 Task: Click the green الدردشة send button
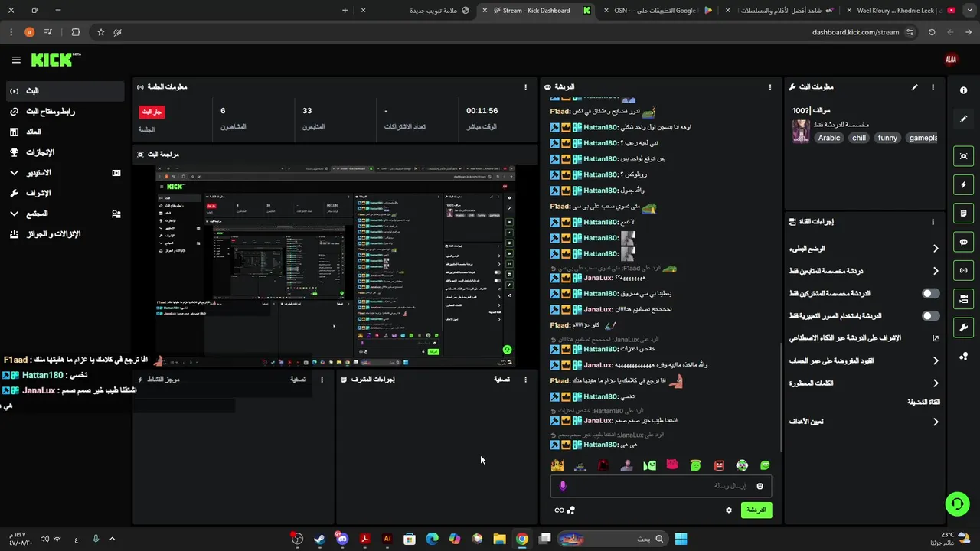[x=756, y=510]
